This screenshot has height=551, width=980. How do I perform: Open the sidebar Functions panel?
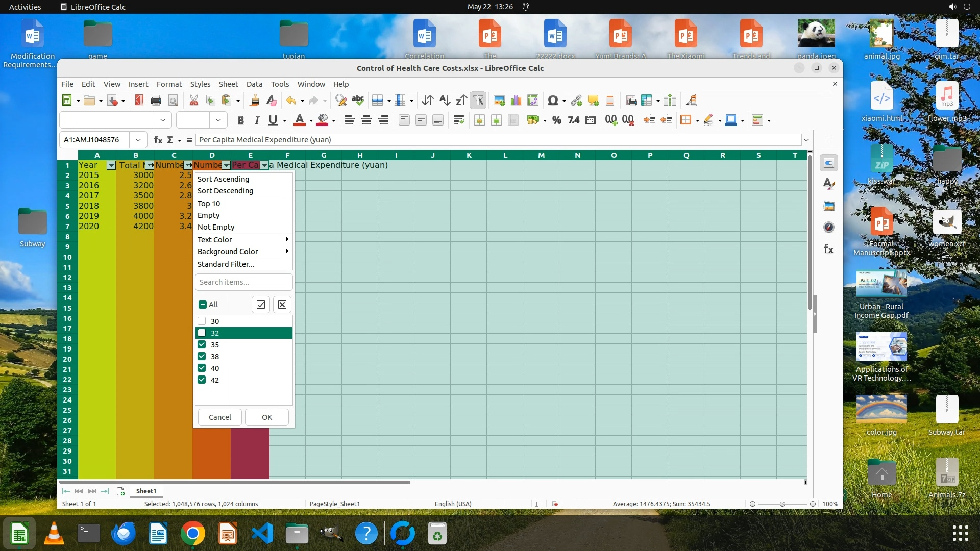pos(828,249)
